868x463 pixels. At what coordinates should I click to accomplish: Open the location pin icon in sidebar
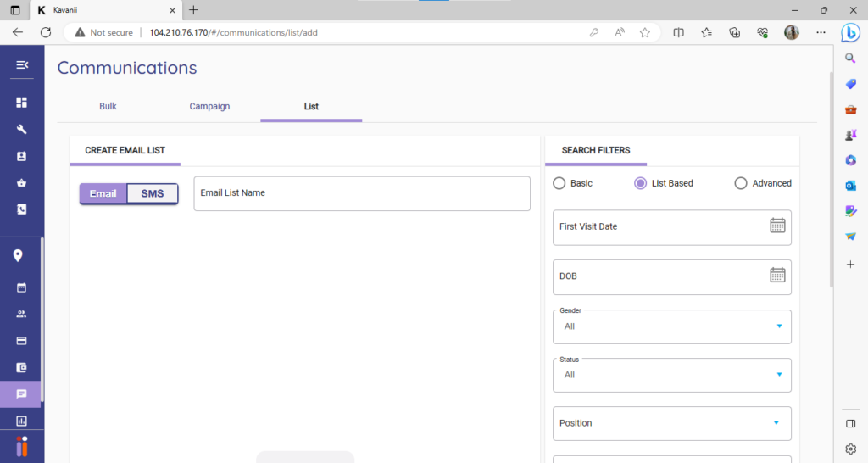click(18, 256)
